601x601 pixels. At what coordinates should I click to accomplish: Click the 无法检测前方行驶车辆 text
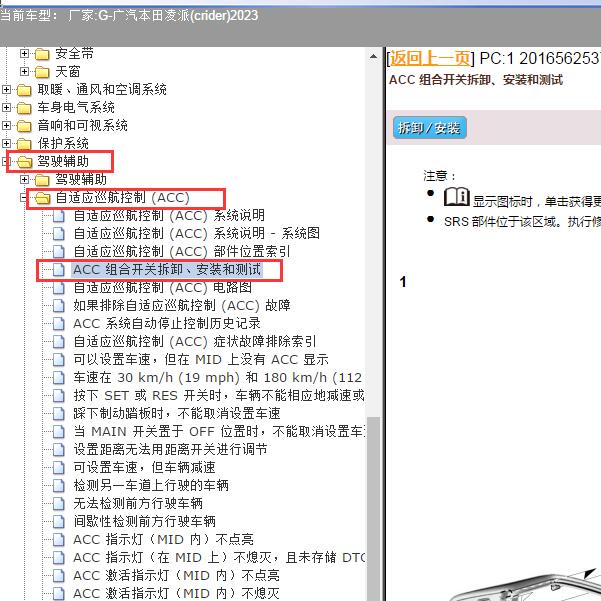[138, 504]
